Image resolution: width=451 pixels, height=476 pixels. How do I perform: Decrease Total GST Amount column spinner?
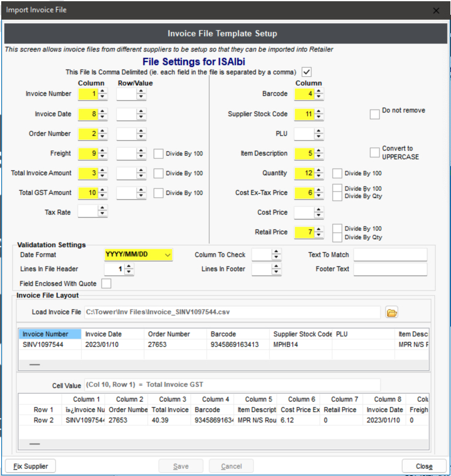[x=103, y=196]
